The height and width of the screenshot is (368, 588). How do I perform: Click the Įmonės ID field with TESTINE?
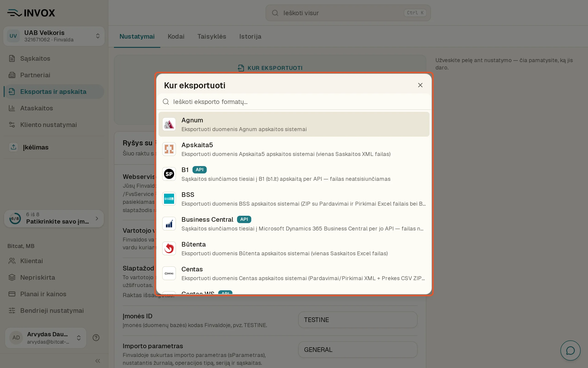(x=358, y=320)
